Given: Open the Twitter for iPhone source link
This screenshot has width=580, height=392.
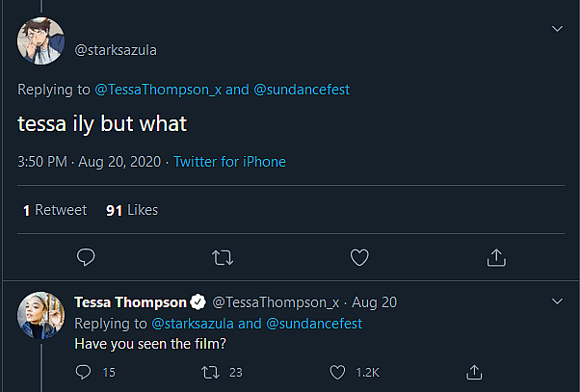Looking at the screenshot, I should [229, 162].
